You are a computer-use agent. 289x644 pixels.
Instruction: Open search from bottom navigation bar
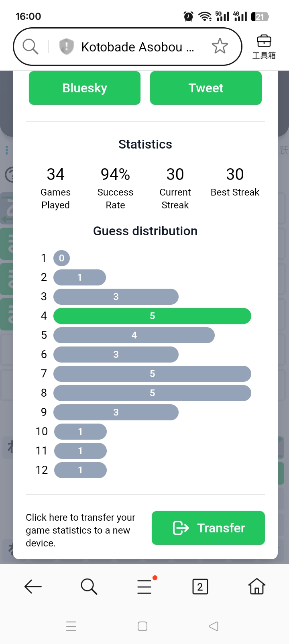point(89,587)
